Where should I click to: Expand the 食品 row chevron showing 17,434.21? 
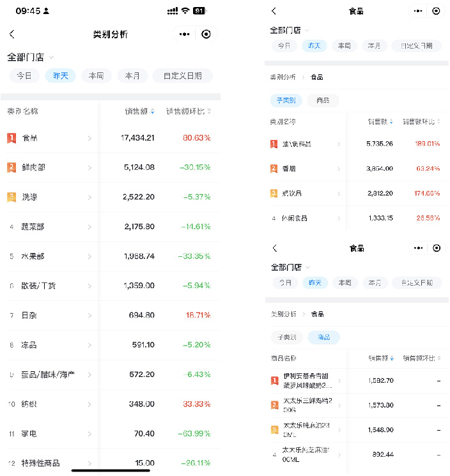coord(89,138)
